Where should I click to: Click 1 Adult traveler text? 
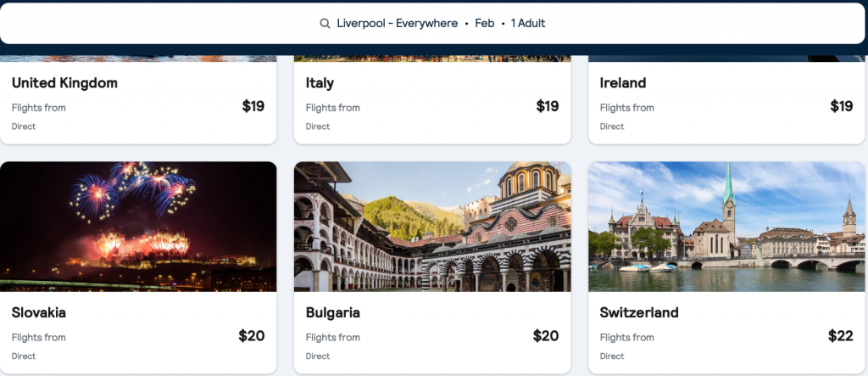(527, 24)
